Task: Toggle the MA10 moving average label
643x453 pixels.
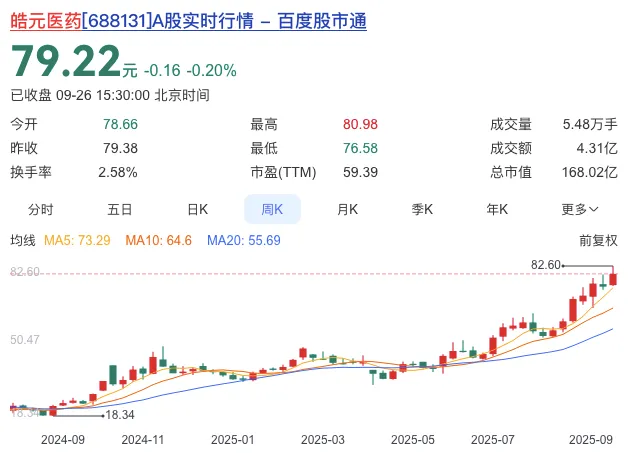Action: point(158,240)
